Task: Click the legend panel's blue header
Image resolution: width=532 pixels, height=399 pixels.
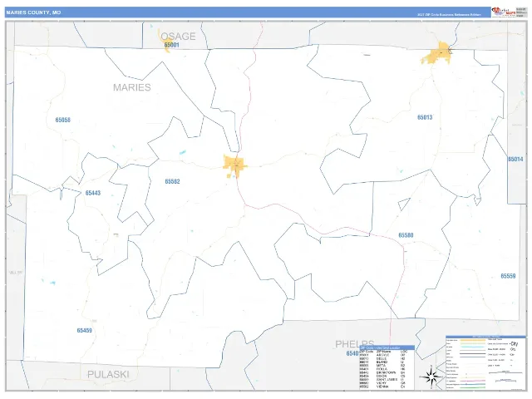Action: pyautogui.click(x=485, y=337)
